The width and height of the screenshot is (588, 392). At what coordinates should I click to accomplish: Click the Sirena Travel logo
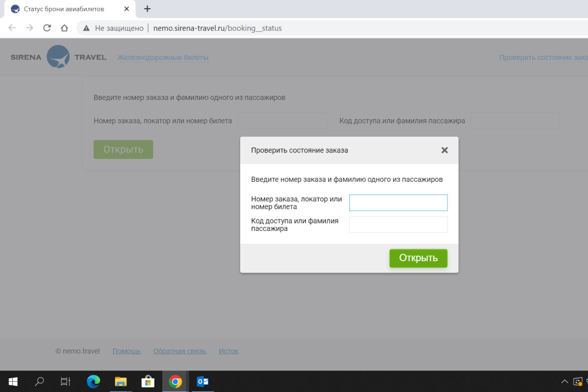[x=58, y=57]
